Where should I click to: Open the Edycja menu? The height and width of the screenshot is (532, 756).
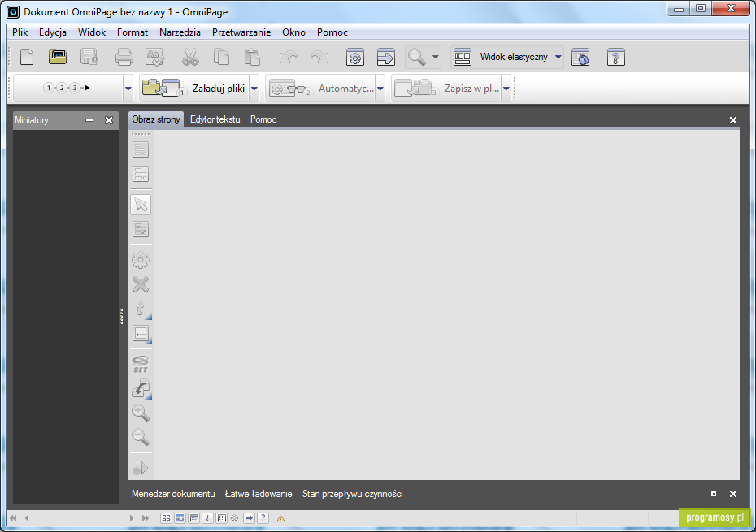[53, 32]
